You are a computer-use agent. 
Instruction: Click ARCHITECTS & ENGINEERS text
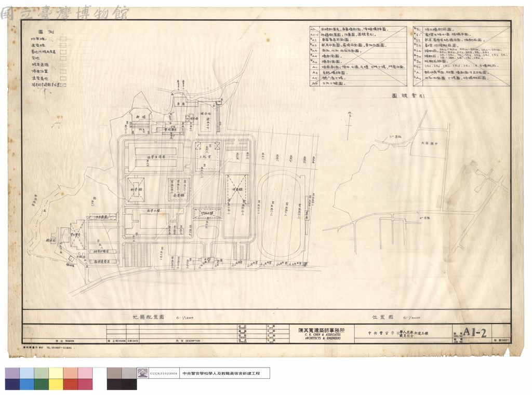[x=322, y=338]
